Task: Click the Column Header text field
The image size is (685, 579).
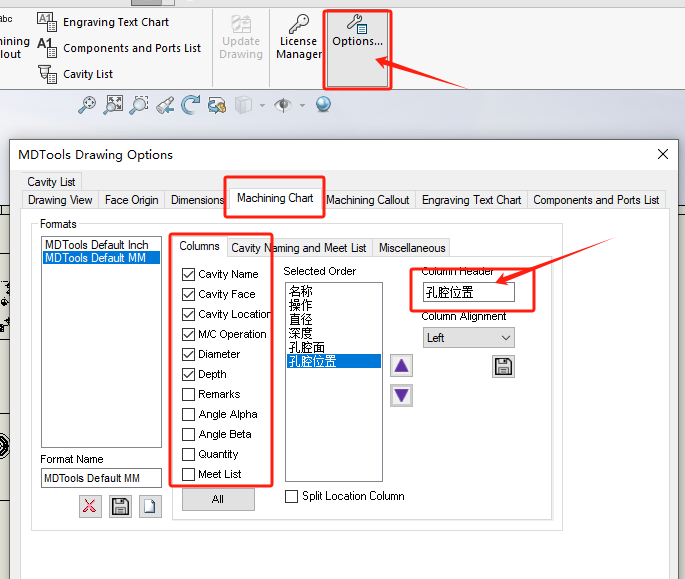Action: pyautogui.click(x=469, y=292)
